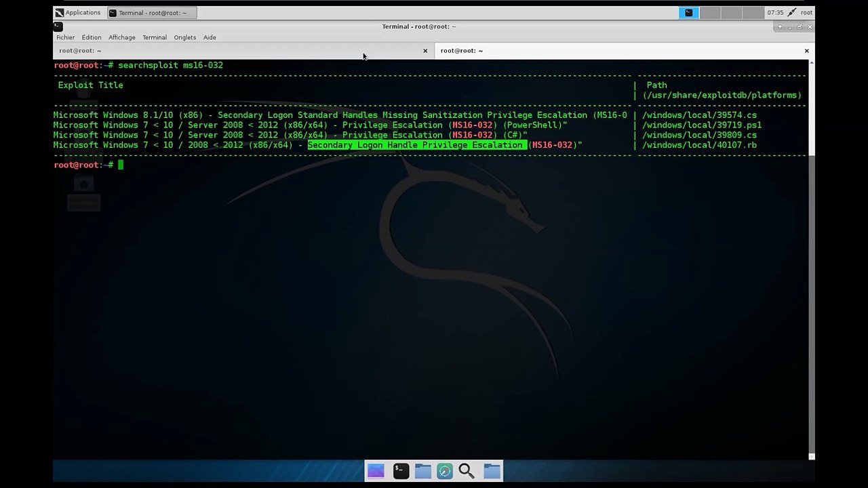Screen dimensions: 868x488
Task: Open the folder icon beside dock terminal
Action: pos(422,470)
